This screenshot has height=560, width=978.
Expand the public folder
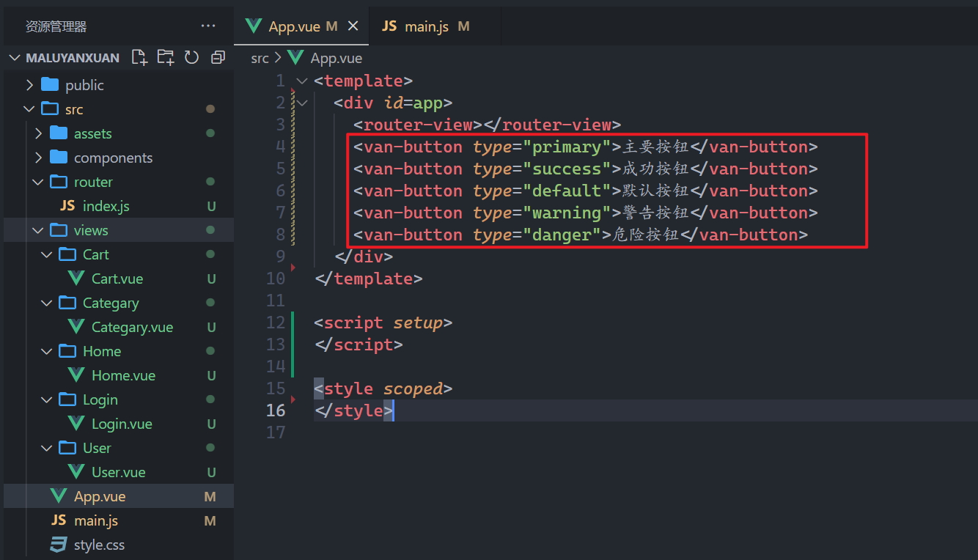coord(29,85)
